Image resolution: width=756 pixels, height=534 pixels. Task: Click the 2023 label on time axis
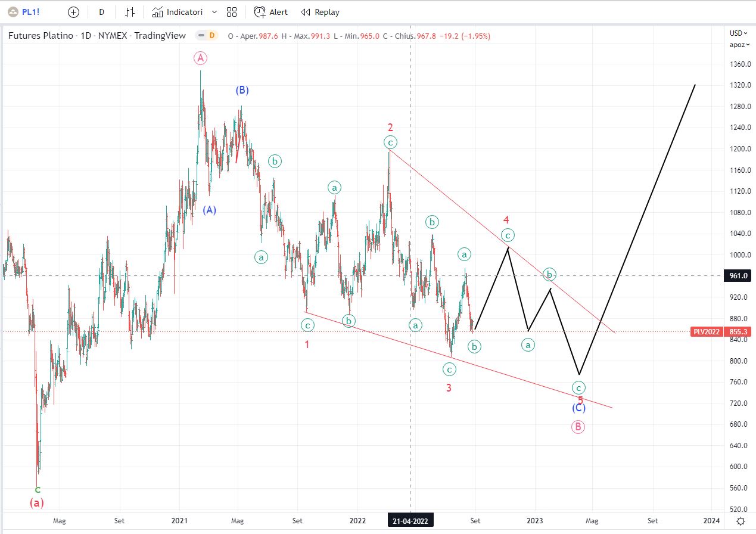coord(534,521)
